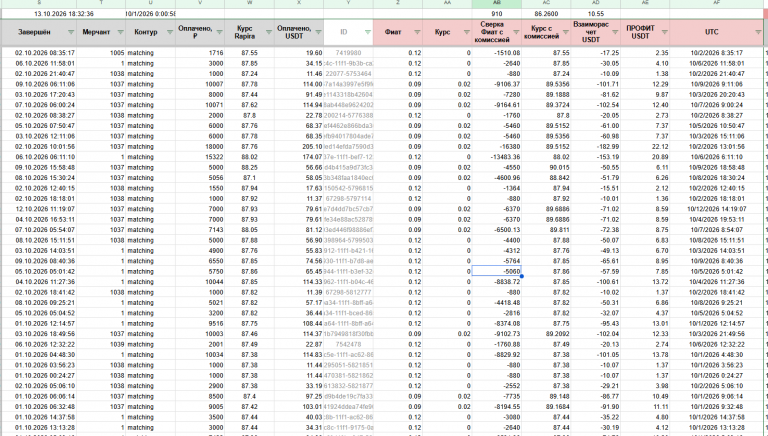Open the filter for the Мерчант column
Screen dimensions: 768x436
pos(120,32)
